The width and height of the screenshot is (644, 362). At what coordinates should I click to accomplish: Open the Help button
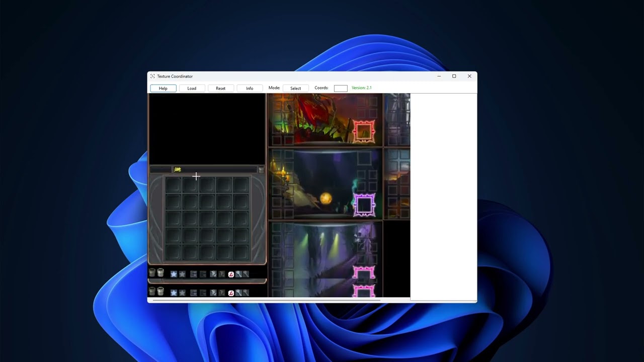pyautogui.click(x=163, y=88)
